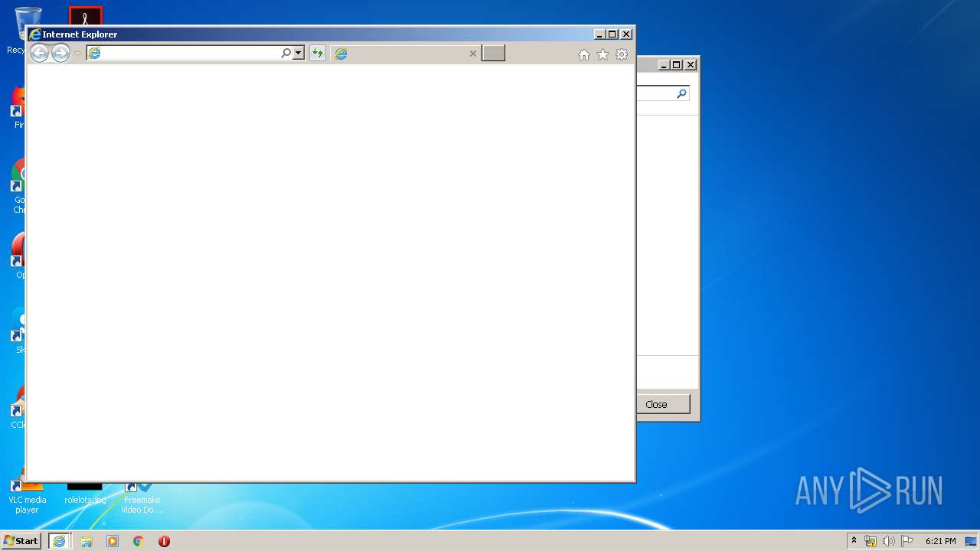Select the VLC media player desktop label
980x551 pixels.
(x=27, y=505)
